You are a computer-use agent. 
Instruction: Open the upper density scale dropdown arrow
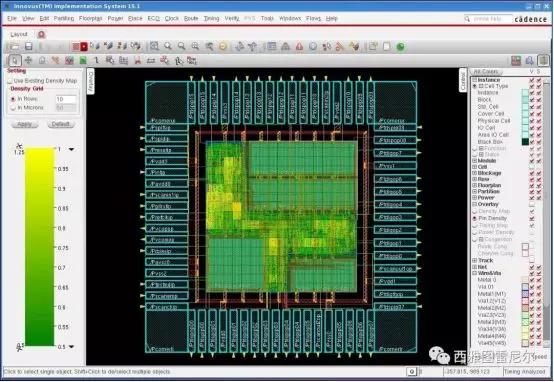72,149
